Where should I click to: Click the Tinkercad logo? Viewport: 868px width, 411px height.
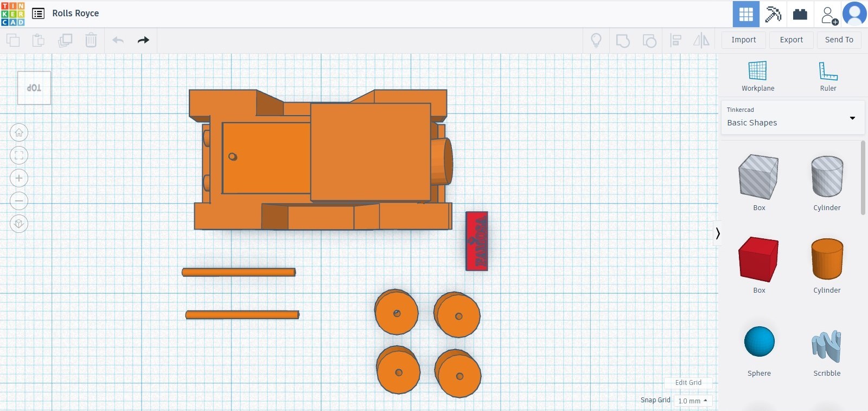point(12,14)
